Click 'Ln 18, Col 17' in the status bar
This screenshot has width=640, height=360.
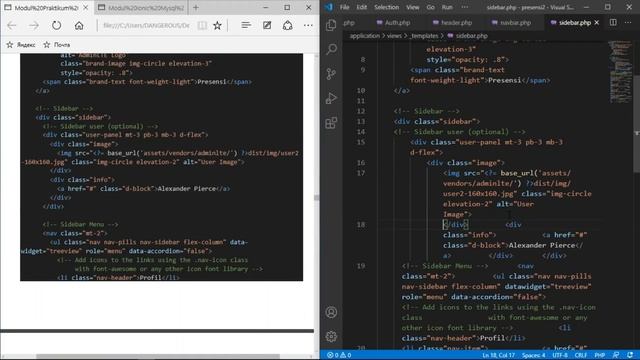(x=498, y=355)
